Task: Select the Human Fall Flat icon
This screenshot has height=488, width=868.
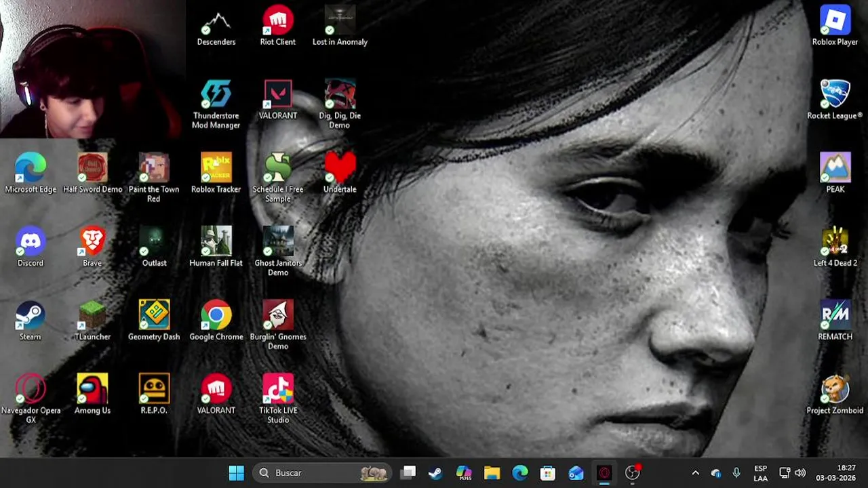Action: point(216,248)
